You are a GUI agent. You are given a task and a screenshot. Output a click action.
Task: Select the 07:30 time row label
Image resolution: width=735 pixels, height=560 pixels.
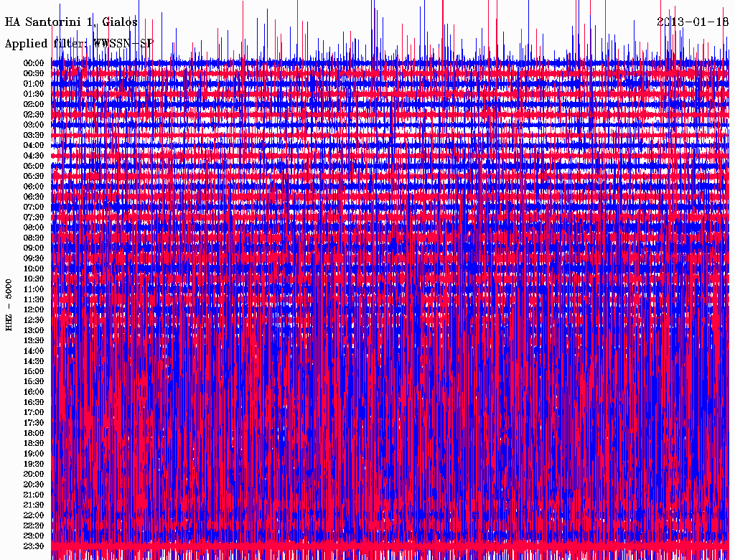(x=34, y=218)
